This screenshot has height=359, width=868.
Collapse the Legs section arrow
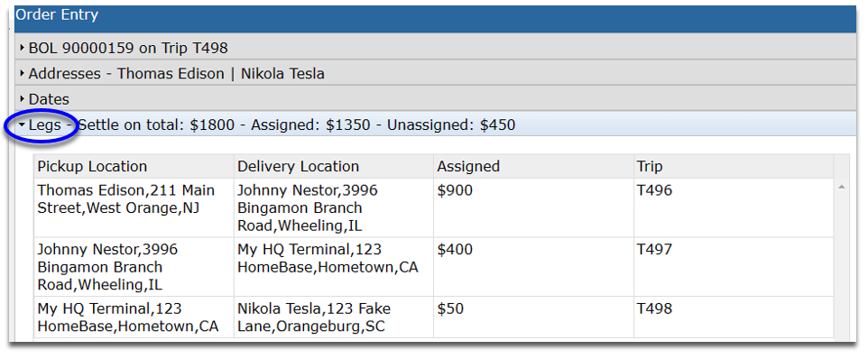coord(23,125)
